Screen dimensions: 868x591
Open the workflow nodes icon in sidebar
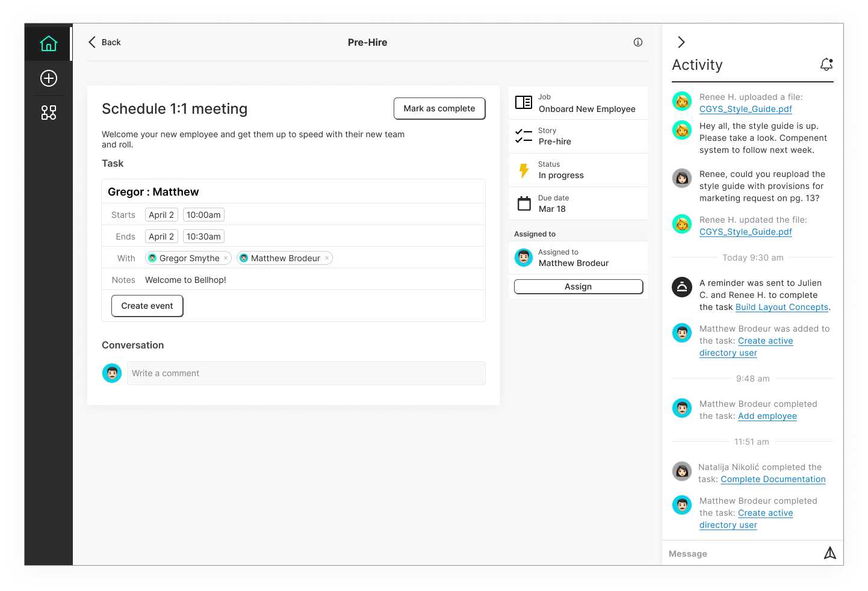49,113
